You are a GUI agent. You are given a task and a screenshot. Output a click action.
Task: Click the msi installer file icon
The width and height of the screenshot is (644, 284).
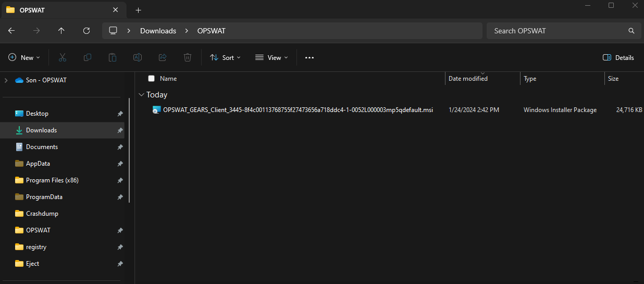pyautogui.click(x=157, y=110)
